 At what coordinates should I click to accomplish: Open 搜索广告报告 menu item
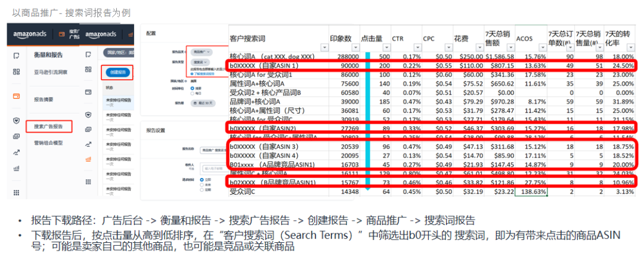click(48, 127)
